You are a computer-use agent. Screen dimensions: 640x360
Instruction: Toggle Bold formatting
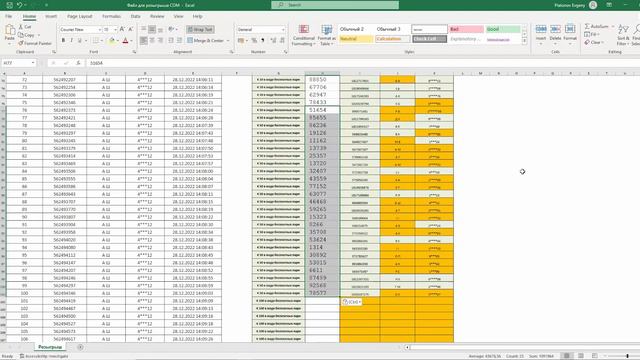[63, 40]
